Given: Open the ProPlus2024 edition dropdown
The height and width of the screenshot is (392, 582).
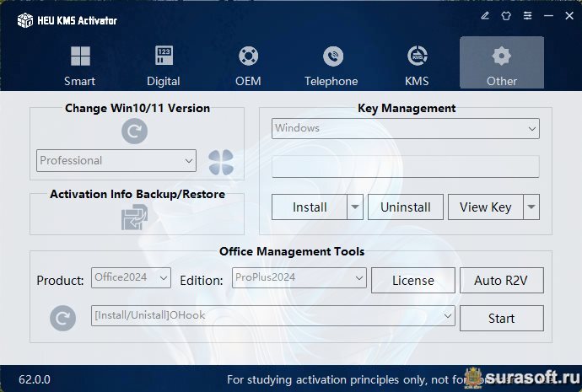Looking at the screenshot, I should [299, 278].
